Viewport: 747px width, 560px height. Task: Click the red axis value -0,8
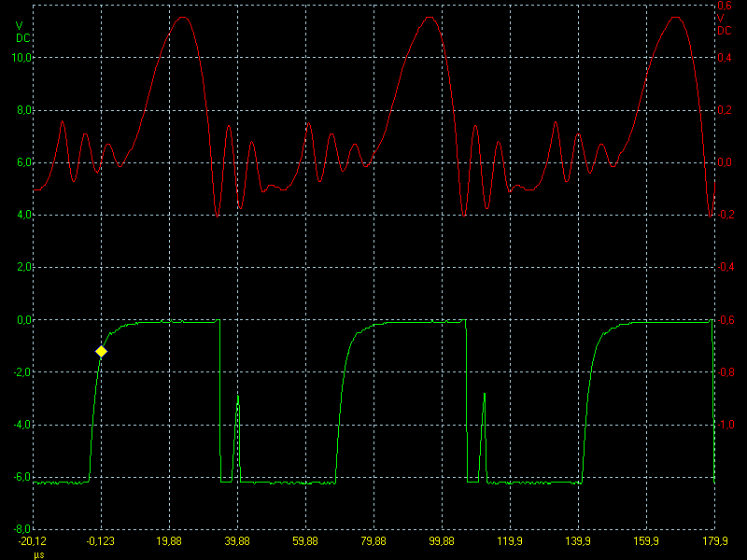tap(726, 372)
